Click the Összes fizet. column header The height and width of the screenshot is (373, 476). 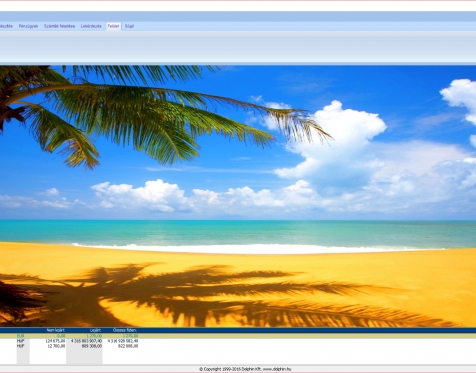(x=125, y=330)
